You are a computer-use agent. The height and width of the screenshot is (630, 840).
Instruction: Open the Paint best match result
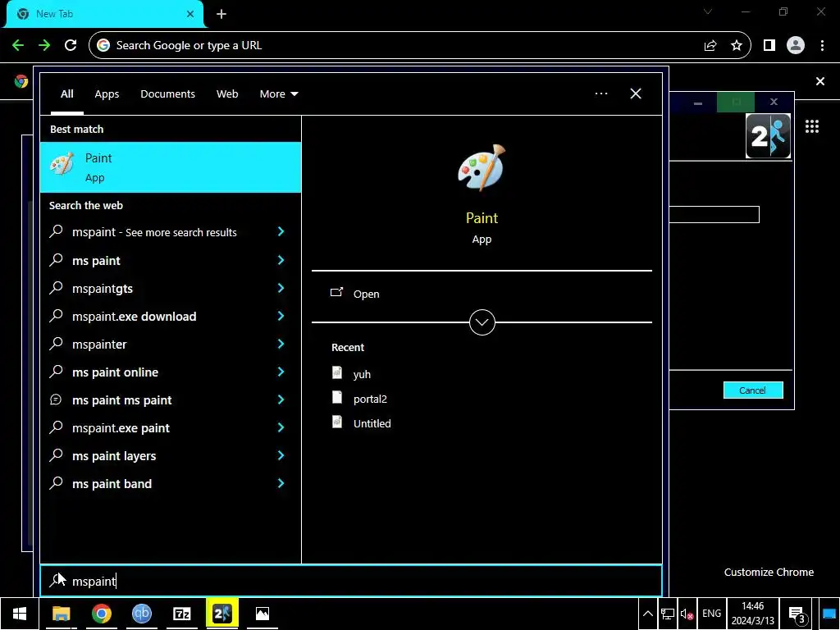(171, 167)
